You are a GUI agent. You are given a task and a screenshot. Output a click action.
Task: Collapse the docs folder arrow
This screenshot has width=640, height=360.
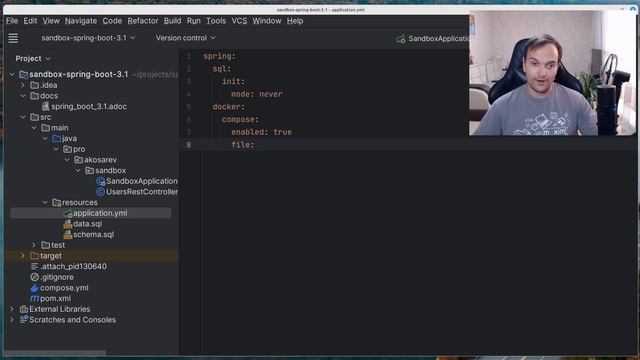[x=23, y=96]
